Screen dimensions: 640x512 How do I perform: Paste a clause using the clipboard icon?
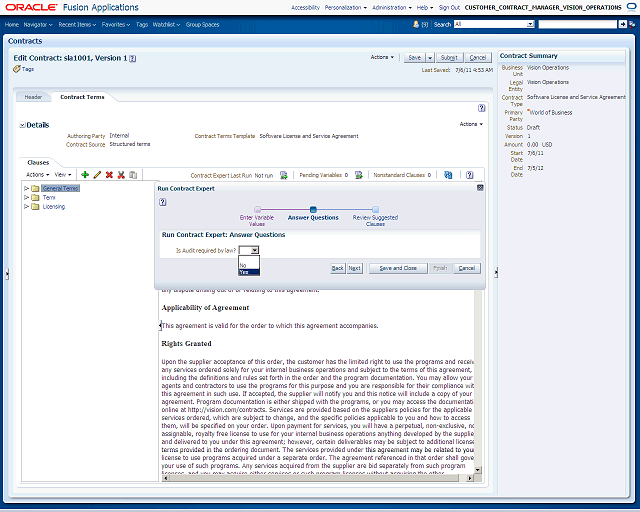[133, 175]
